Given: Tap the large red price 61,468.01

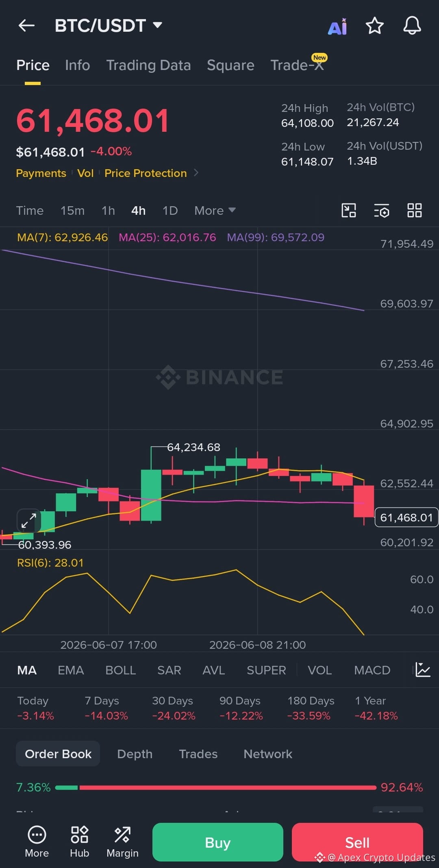Looking at the screenshot, I should 93,121.
